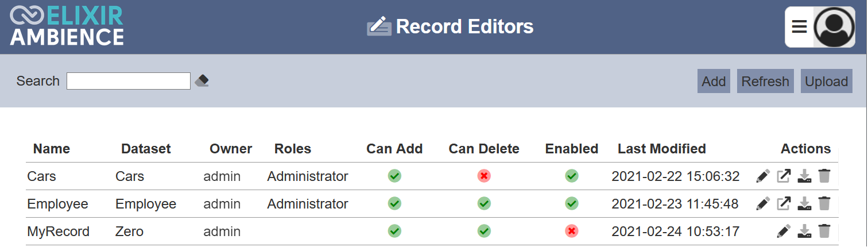This screenshot has width=868, height=247.
Task: Toggle the Can Delete status for Cars
Action: click(x=484, y=176)
